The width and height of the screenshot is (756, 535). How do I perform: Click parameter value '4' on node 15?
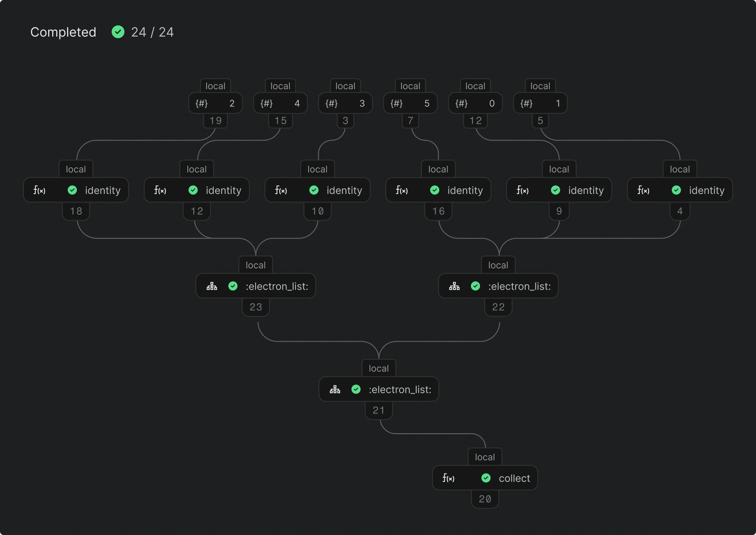pos(297,103)
